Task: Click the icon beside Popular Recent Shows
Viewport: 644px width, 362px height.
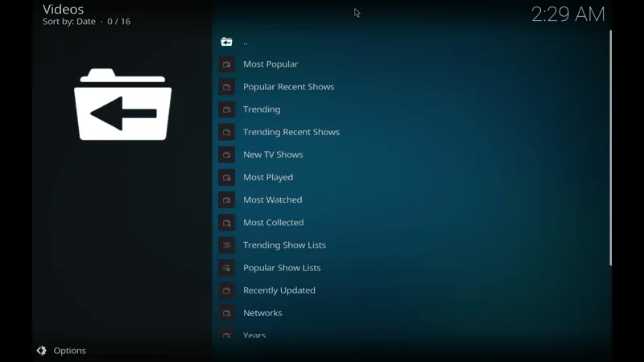Action: click(x=226, y=87)
